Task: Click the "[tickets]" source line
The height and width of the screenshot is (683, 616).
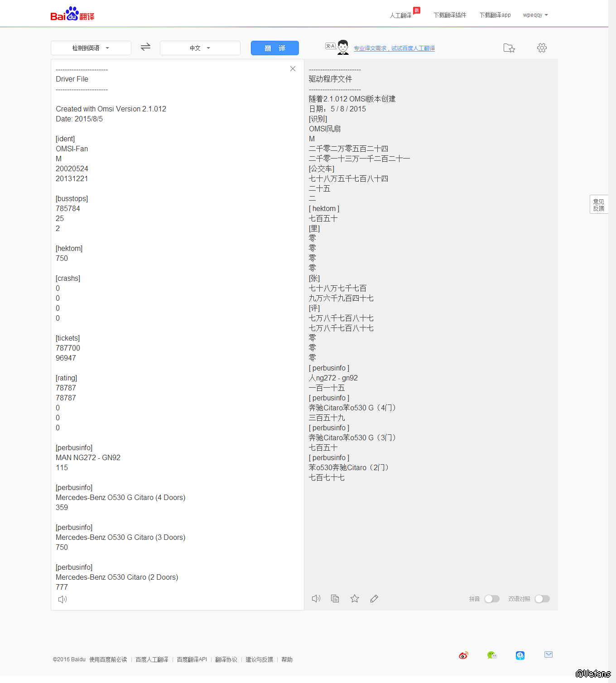Action: [68, 338]
